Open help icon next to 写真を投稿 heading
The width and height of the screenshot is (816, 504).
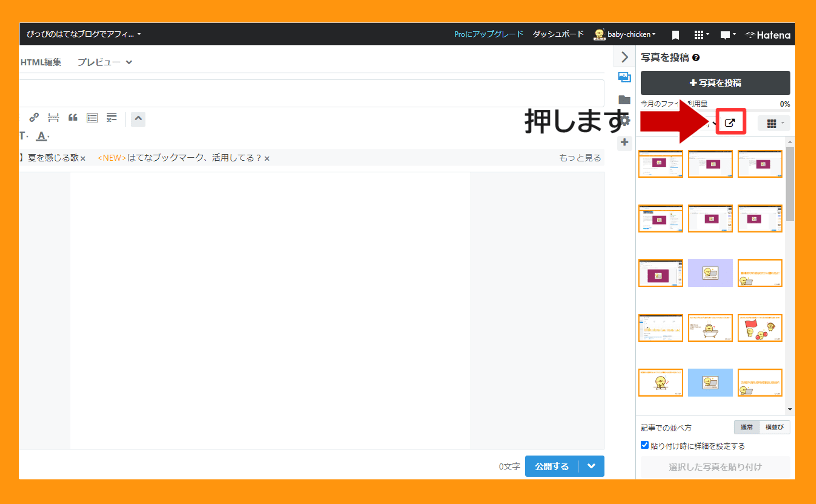click(x=696, y=58)
